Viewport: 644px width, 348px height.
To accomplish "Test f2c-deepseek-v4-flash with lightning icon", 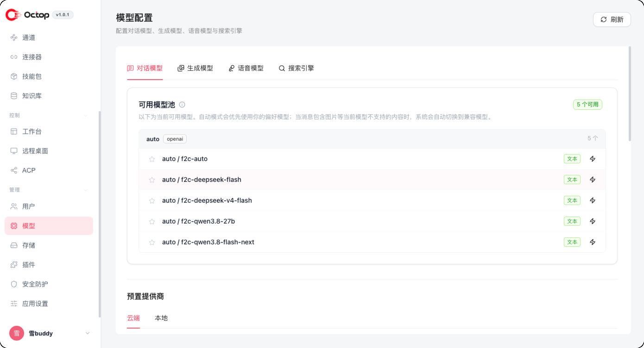I will click(x=593, y=200).
